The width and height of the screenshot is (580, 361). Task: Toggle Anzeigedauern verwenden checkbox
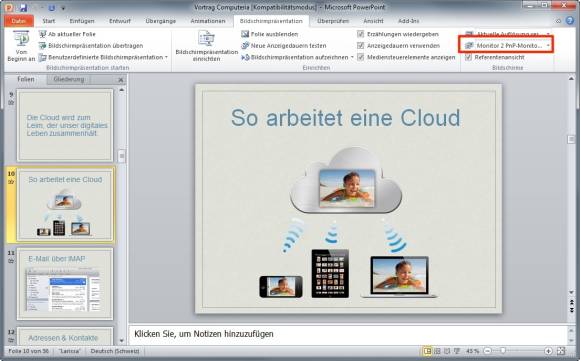(x=361, y=45)
